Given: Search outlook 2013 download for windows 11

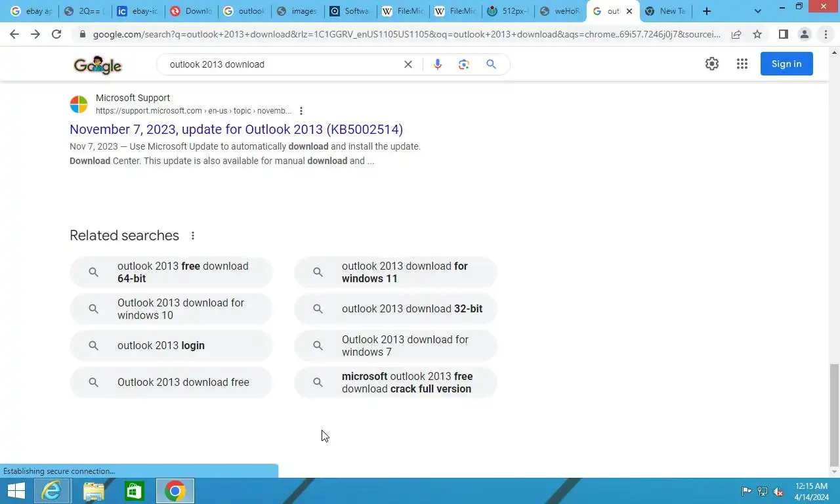Looking at the screenshot, I should click(396, 272).
